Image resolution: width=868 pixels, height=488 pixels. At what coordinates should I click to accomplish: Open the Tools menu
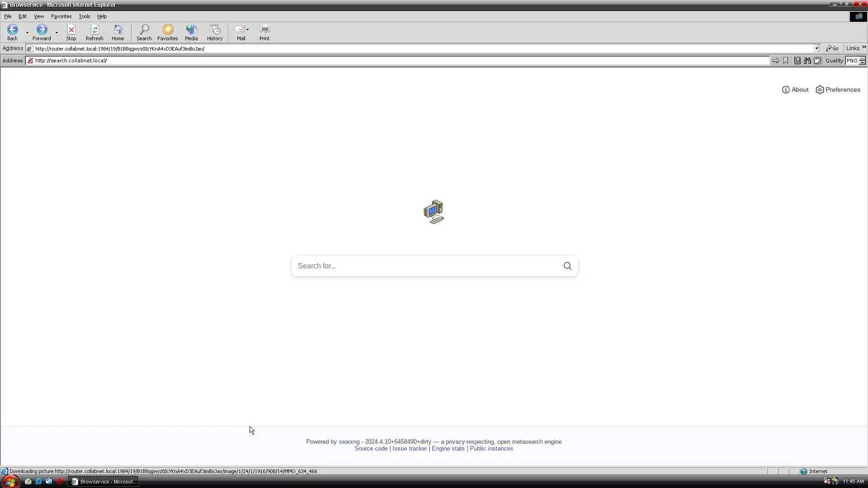pyautogui.click(x=84, y=16)
